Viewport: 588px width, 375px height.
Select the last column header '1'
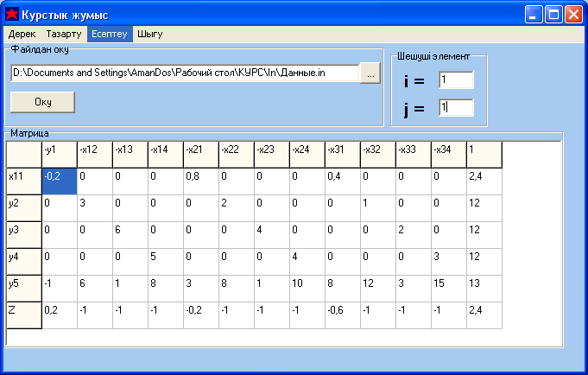click(484, 155)
